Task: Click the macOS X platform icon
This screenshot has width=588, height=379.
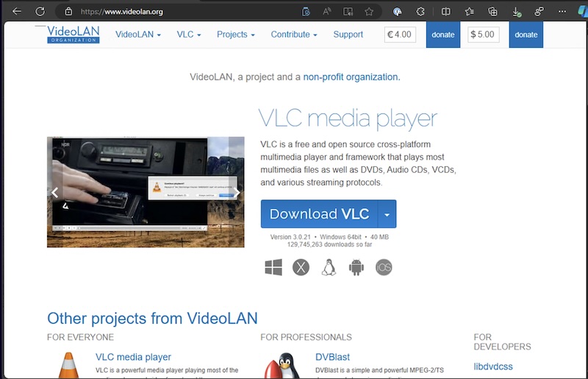Action: pos(301,268)
